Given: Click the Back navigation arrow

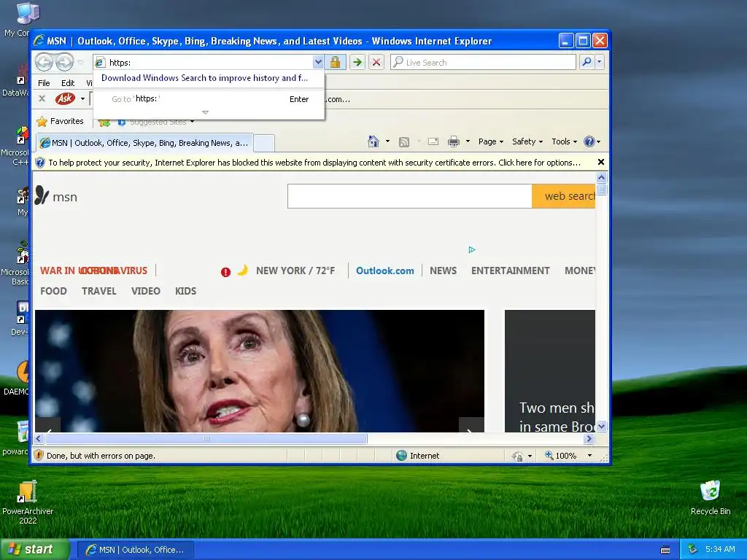Looking at the screenshot, I should click(44, 62).
